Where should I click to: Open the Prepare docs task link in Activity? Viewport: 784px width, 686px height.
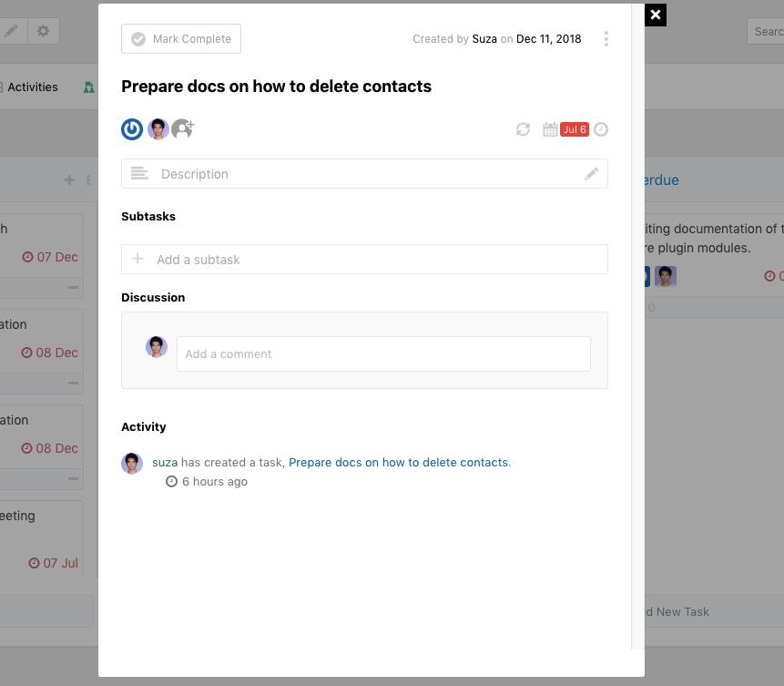point(399,462)
